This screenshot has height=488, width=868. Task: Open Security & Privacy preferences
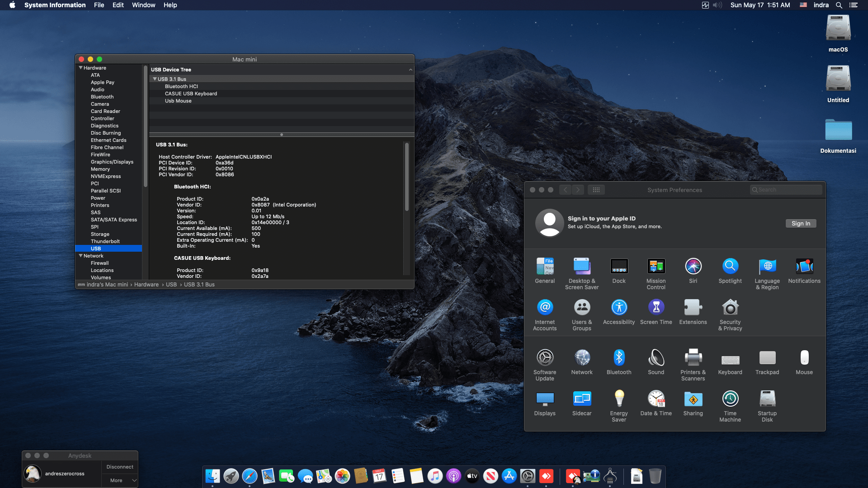pos(730,314)
